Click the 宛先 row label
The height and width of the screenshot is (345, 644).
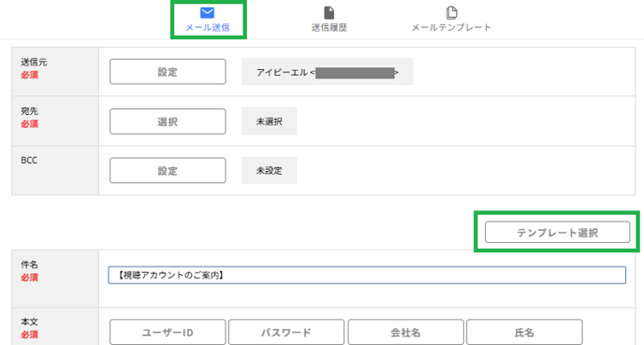click(29, 110)
